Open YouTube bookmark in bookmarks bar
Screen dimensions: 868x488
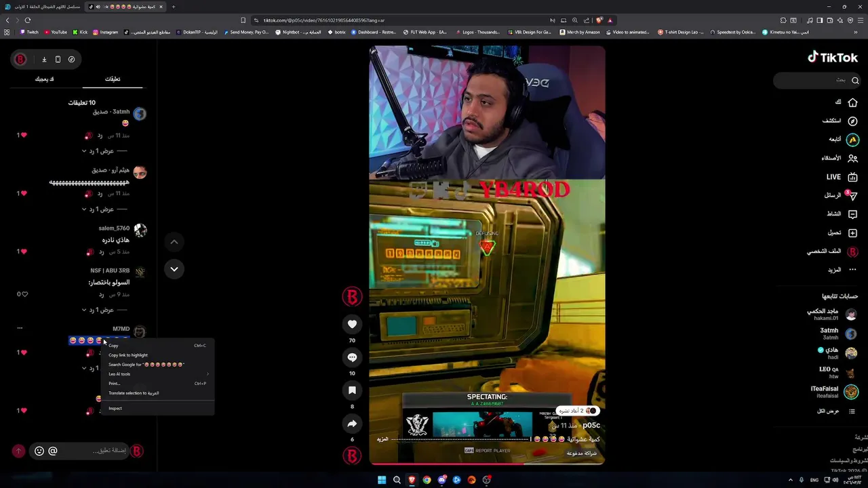click(56, 32)
